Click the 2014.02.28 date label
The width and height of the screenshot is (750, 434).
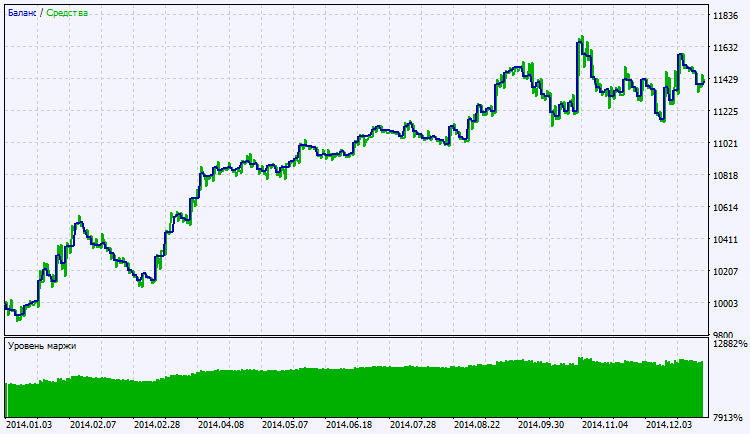pos(157,425)
